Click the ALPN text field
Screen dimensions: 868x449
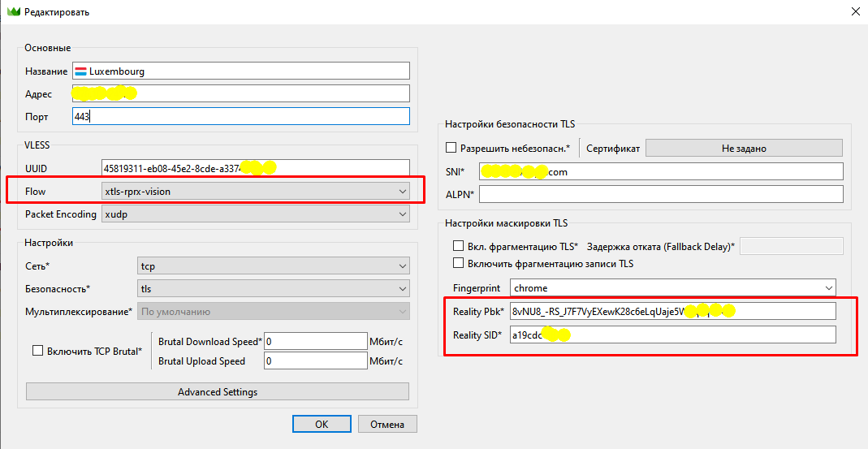point(661,194)
